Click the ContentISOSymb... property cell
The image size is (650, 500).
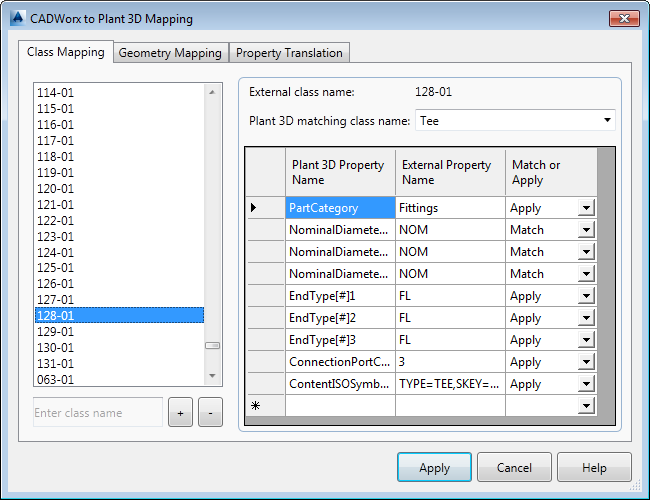[x=340, y=383]
